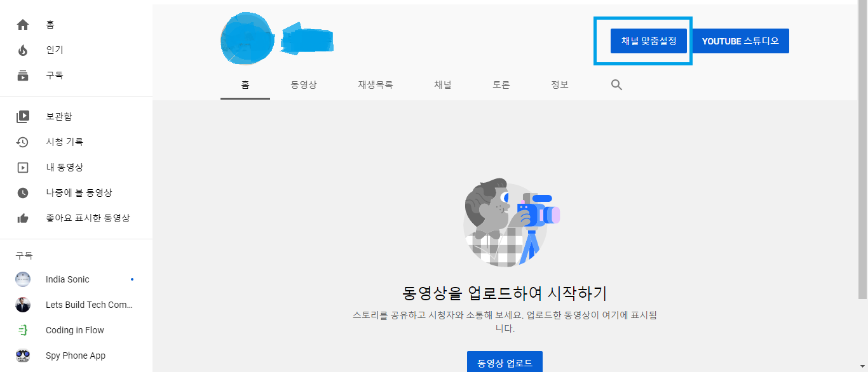This screenshot has height=372, width=868.
Task: Switch to the Playlists (재생목록) tab
Action: coord(376,85)
